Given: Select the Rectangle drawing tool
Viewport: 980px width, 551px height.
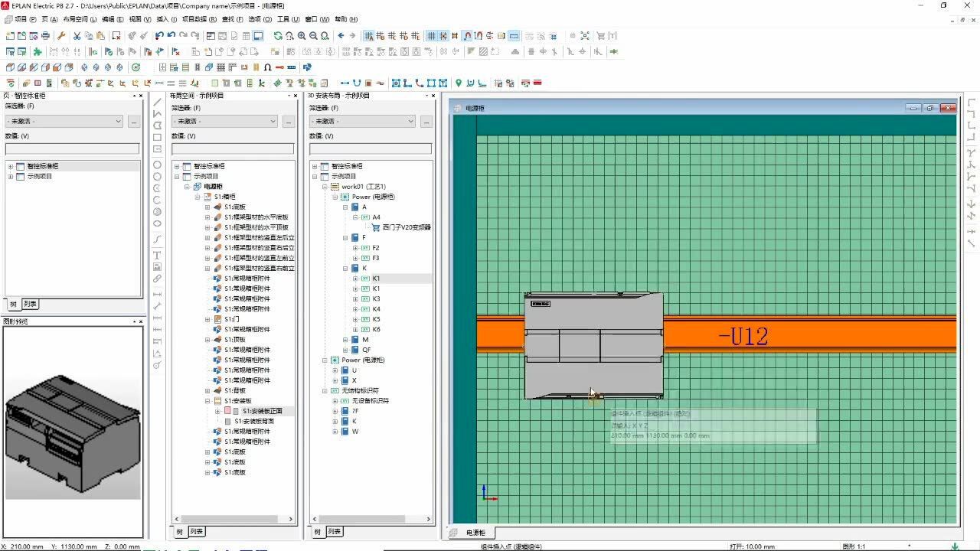Looking at the screenshot, I should 157,138.
